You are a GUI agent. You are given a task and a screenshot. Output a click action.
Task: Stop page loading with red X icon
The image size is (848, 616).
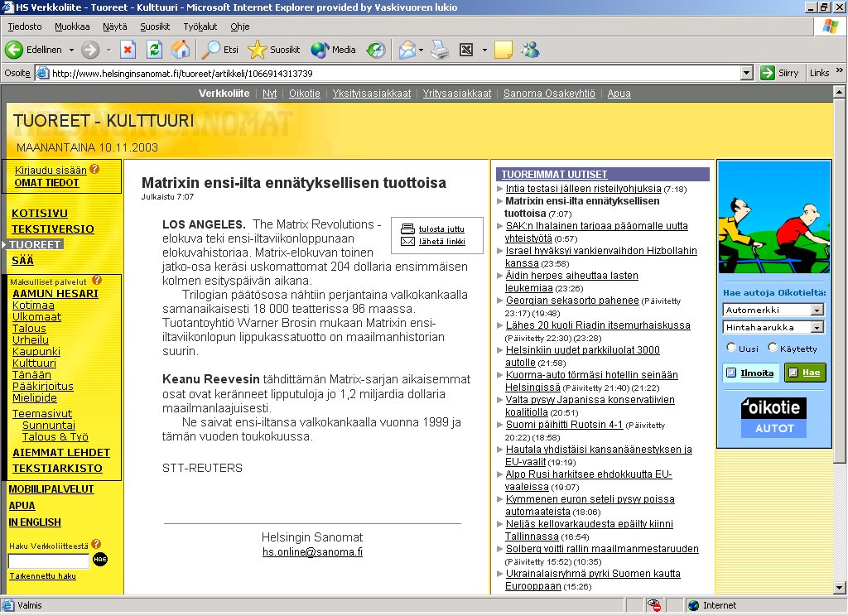(x=128, y=50)
